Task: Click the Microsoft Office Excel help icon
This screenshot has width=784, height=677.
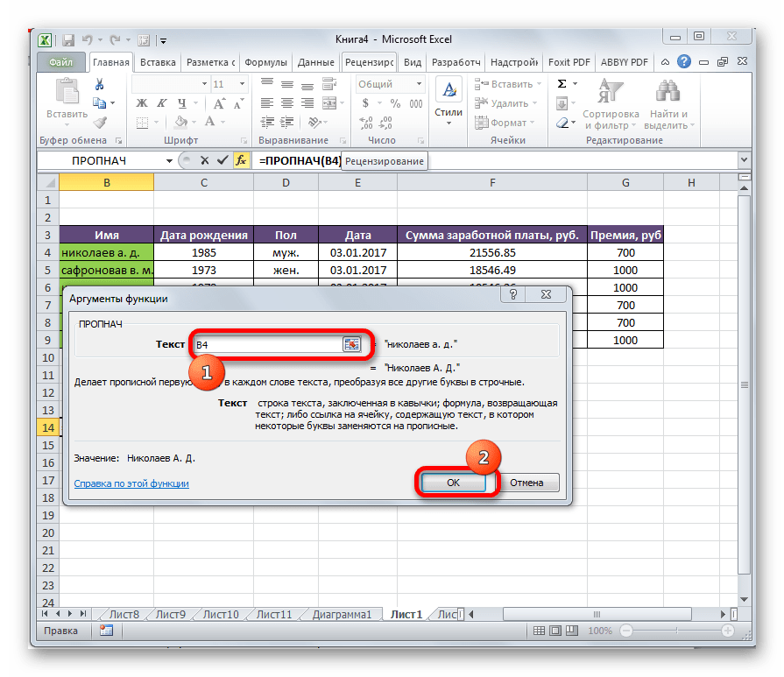Action: [x=684, y=62]
